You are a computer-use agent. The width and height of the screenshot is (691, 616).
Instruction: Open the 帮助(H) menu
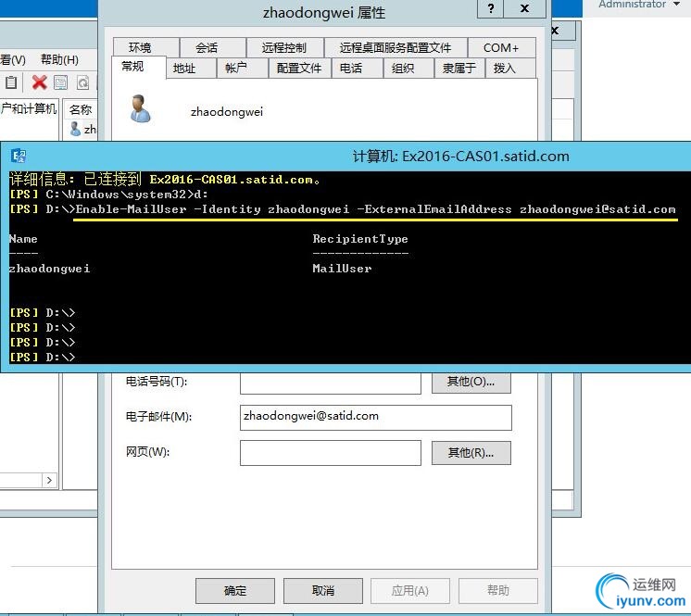tap(59, 59)
